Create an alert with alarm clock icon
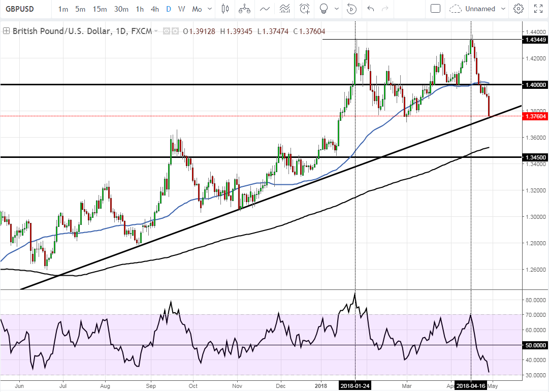Image resolution: width=549 pixels, height=392 pixels. coord(305,9)
